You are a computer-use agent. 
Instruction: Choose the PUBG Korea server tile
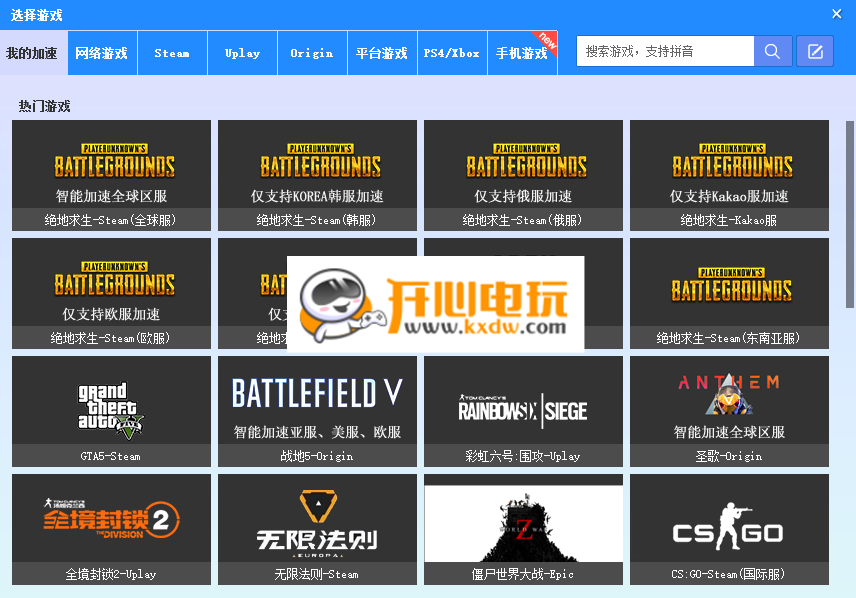[317, 175]
